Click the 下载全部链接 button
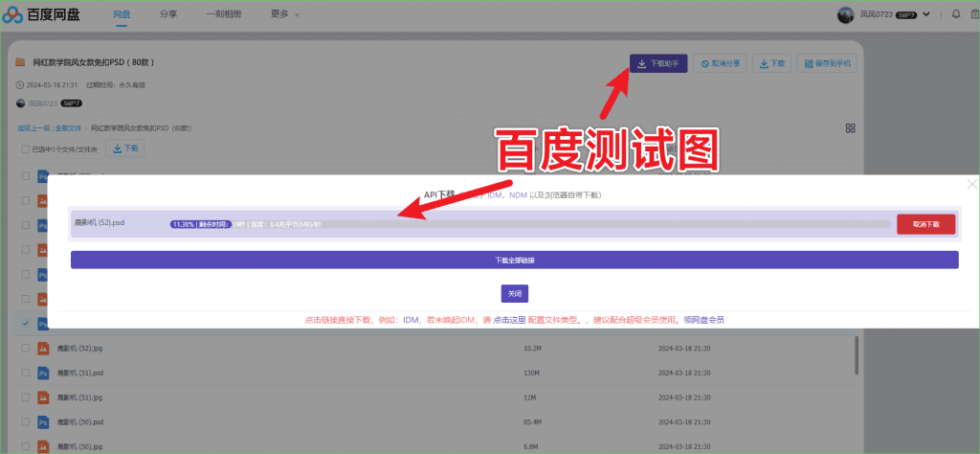Screen dimensions: 980x454 click(514, 260)
